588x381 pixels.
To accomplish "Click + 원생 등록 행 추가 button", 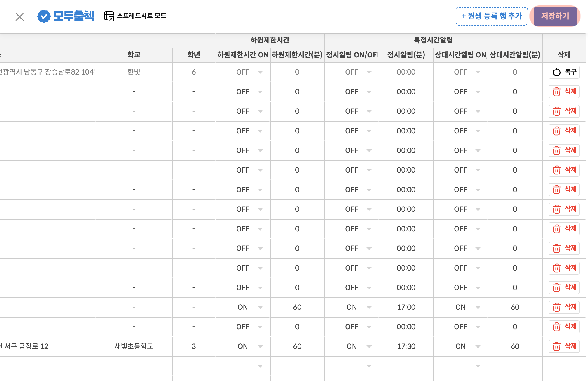I will tap(492, 16).
